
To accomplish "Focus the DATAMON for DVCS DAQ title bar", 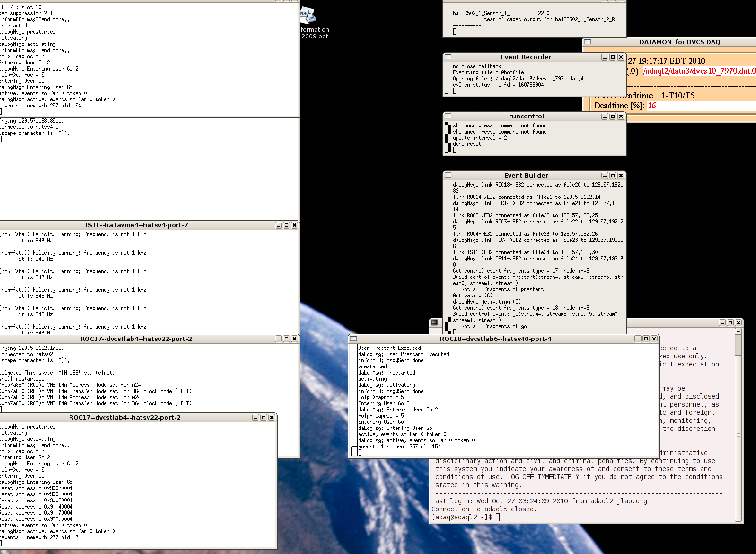I will coord(680,42).
